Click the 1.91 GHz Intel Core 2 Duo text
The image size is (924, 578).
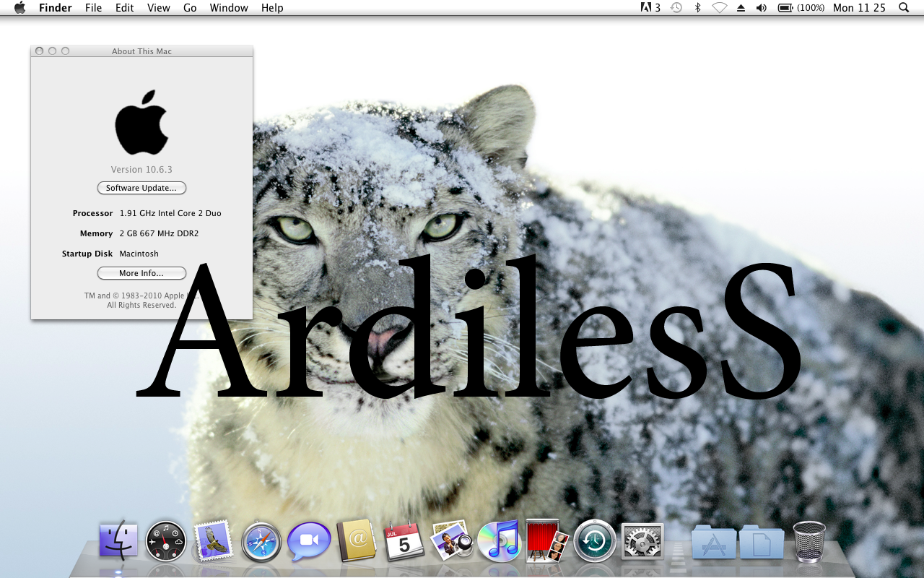(x=170, y=213)
